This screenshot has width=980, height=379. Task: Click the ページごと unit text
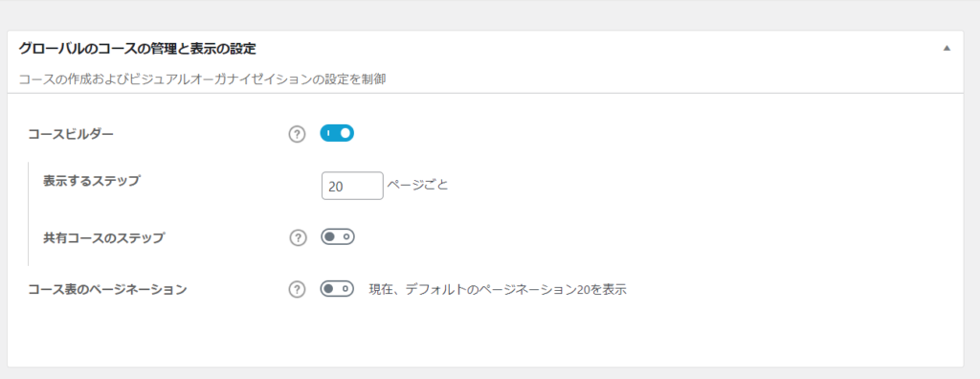(417, 185)
